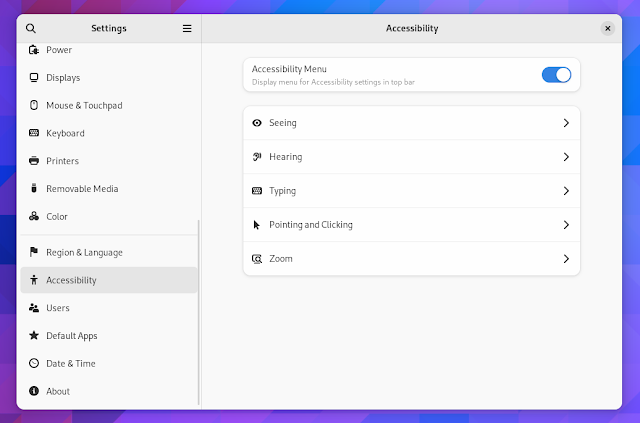Click the Seeing label text
The image size is (640, 423).
coord(282,123)
